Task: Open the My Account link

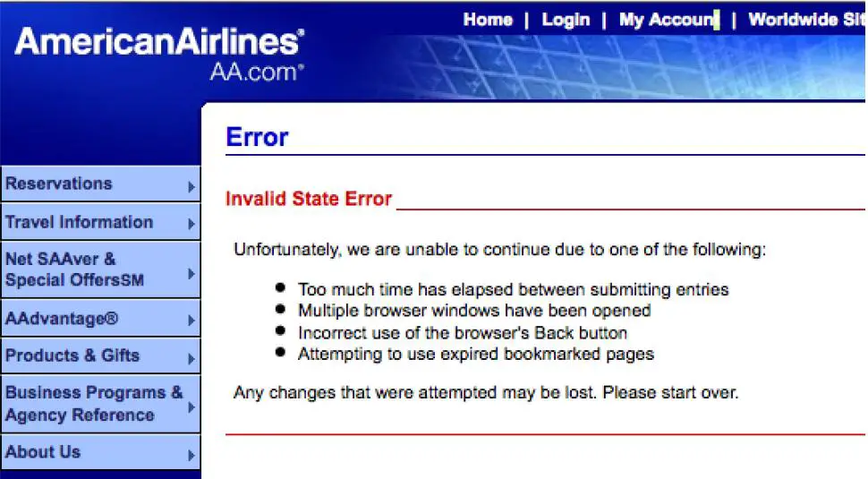Action: (x=668, y=20)
